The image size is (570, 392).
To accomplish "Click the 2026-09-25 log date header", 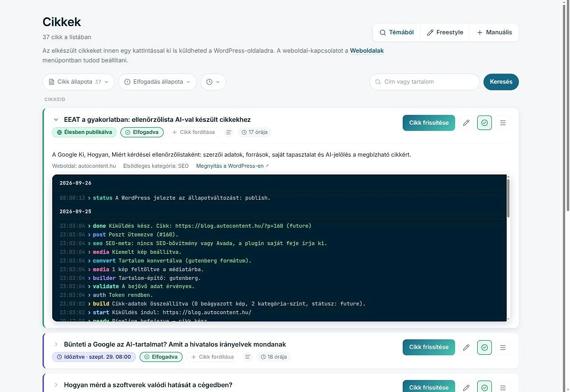I will (75, 211).
